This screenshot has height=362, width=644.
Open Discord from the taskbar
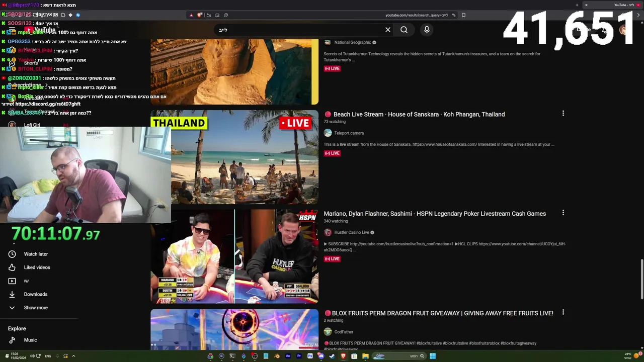tap(321, 356)
